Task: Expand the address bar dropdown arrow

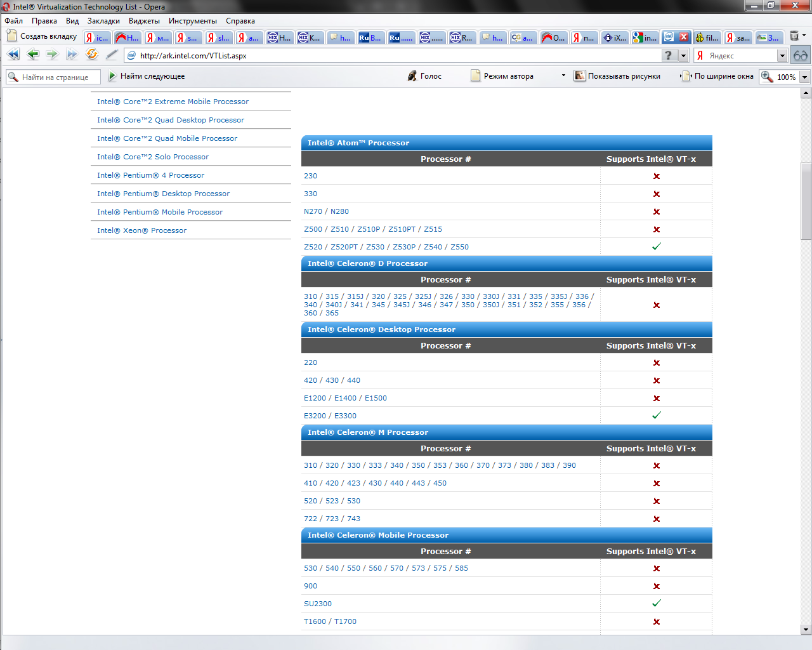Action: click(x=683, y=56)
